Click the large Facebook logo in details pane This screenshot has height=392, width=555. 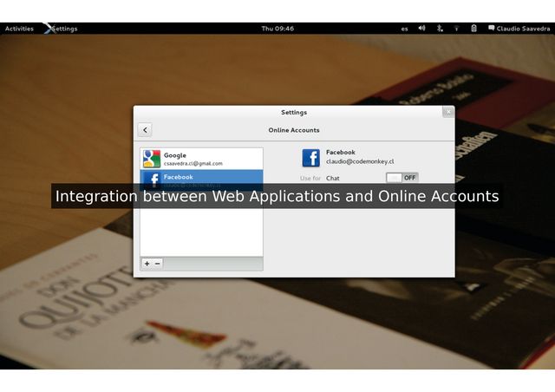[311, 157]
